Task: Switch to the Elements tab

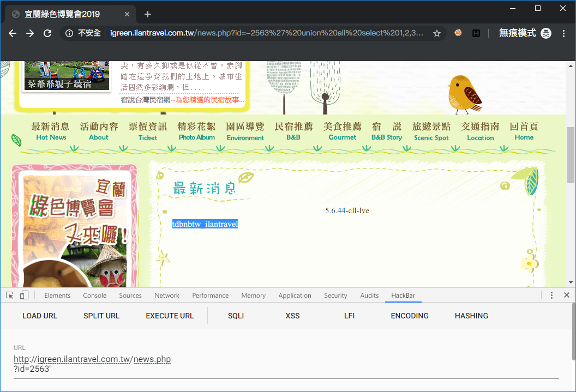Action: [x=57, y=295]
